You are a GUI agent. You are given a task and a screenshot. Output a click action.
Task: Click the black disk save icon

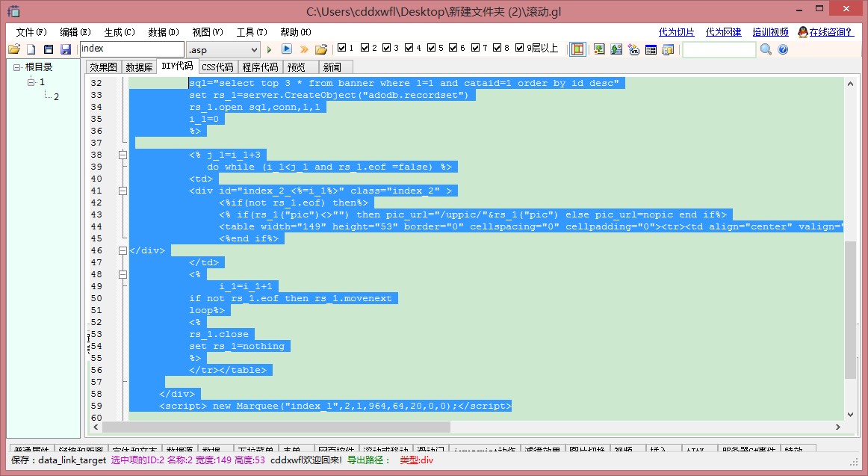(x=48, y=49)
